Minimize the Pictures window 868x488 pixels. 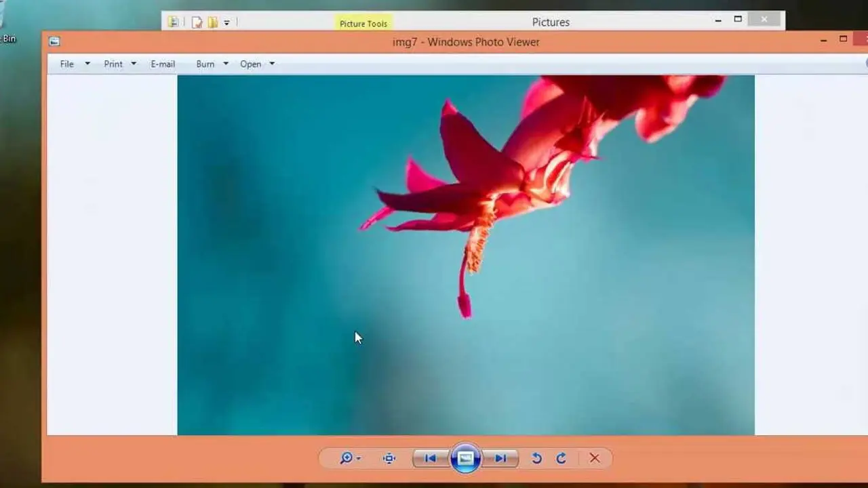[x=717, y=21]
